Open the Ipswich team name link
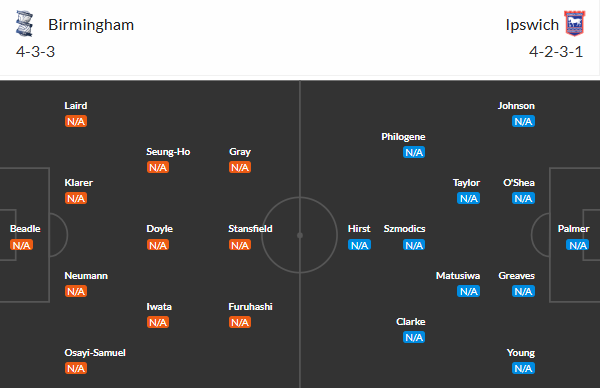The height and width of the screenshot is (388, 600). [x=532, y=25]
